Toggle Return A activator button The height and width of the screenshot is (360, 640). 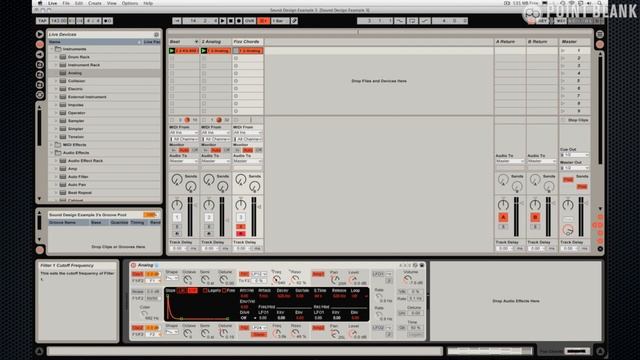(503, 218)
